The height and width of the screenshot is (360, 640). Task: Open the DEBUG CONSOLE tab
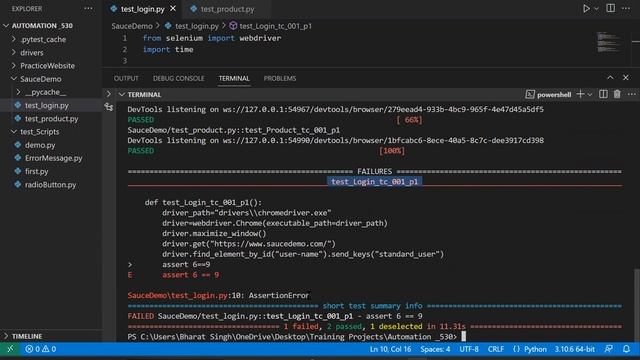pos(178,78)
